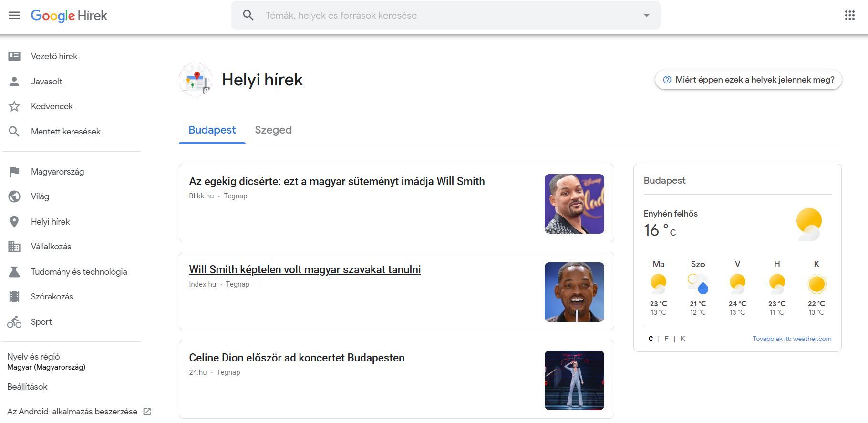This screenshot has height=423, width=868.
Task: Click the Szo rainy forecast icon
Action: 698,284
